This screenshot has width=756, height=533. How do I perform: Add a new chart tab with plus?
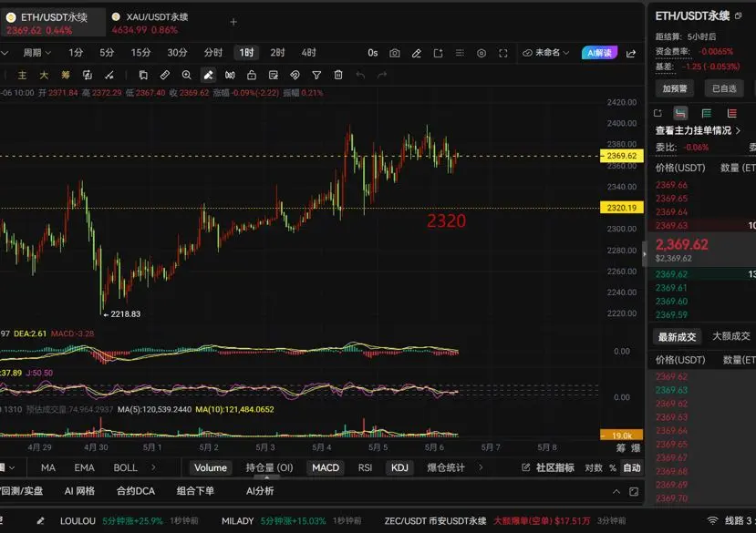pyautogui.click(x=233, y=22)
